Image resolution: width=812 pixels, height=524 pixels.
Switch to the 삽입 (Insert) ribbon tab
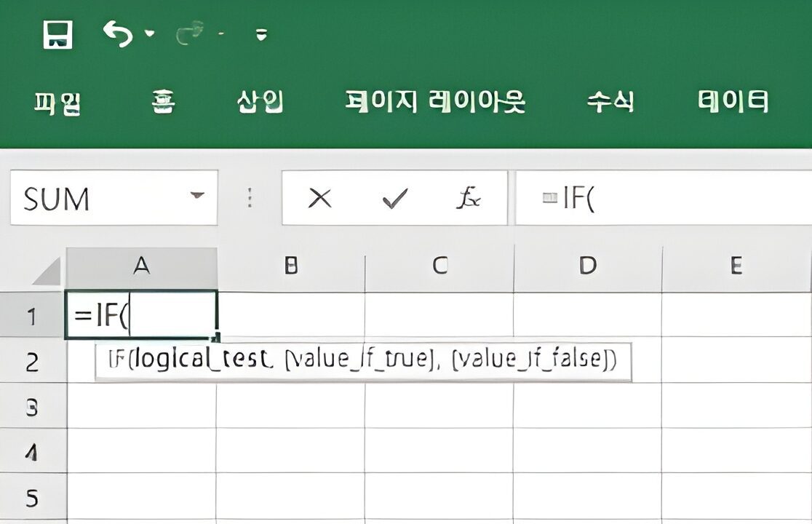pyautogui.click(x=260, y=101)
